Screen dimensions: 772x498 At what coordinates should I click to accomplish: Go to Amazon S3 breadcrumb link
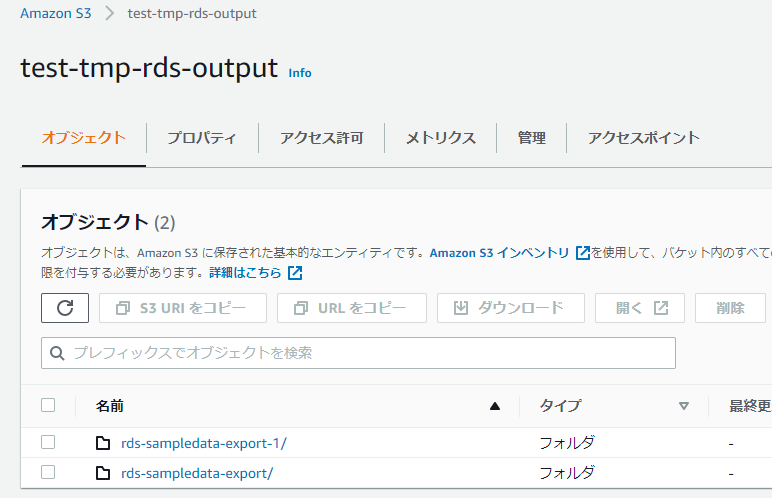coord(56,13)
